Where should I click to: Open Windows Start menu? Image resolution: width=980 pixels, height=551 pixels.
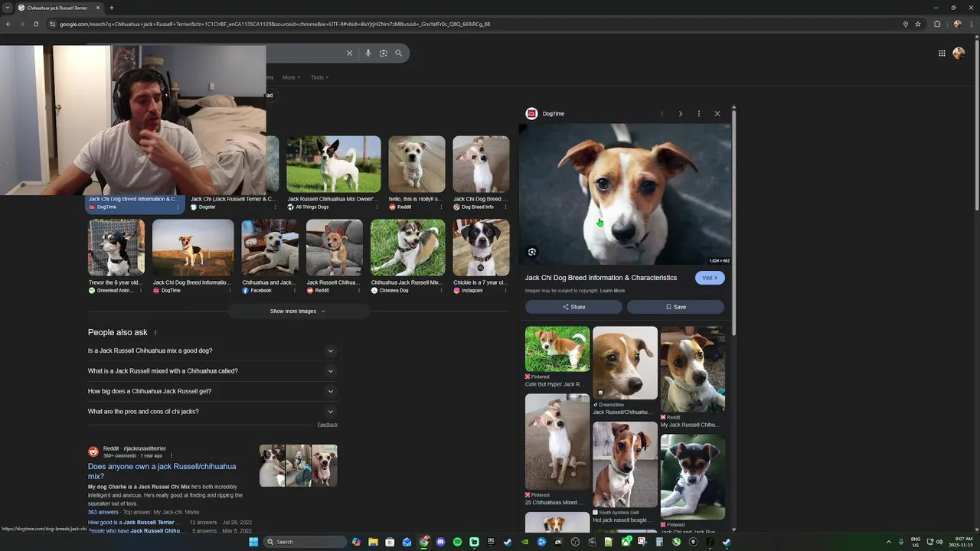click(x=253, y=542)
